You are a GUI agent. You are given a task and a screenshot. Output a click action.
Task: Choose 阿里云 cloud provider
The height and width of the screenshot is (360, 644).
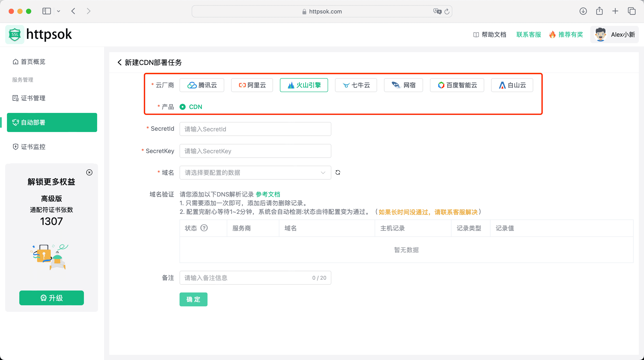252,85
